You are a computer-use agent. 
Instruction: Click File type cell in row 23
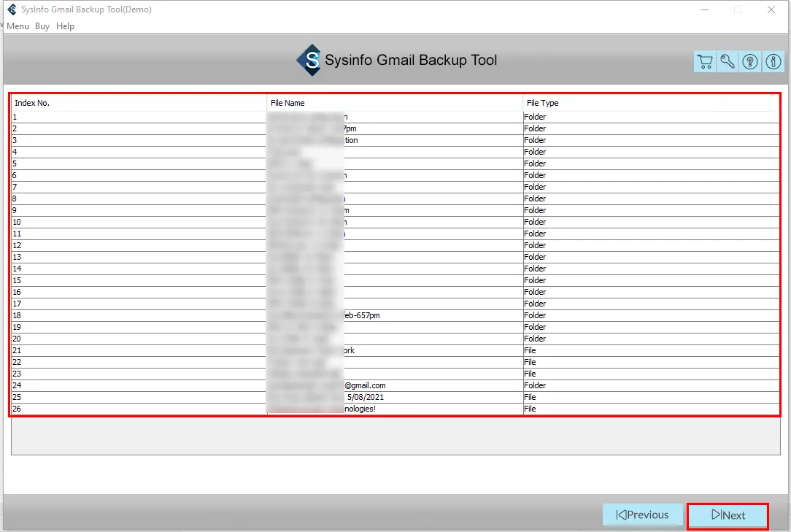click(x=651, y=374)
